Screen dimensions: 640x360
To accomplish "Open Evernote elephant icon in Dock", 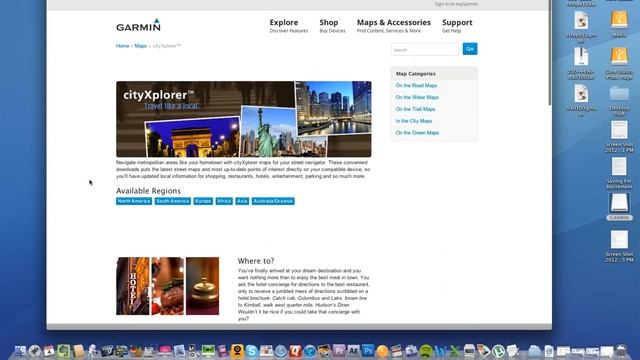I will coord(63,351).
